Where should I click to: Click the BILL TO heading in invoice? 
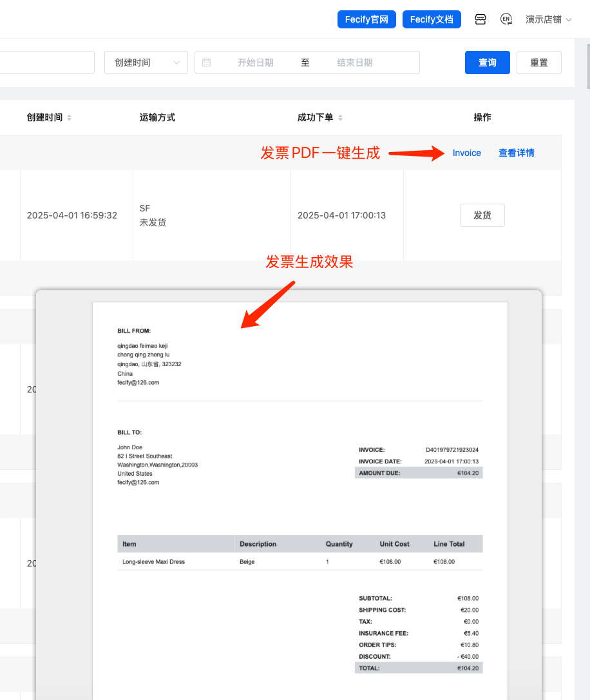(x=129, y=432)
